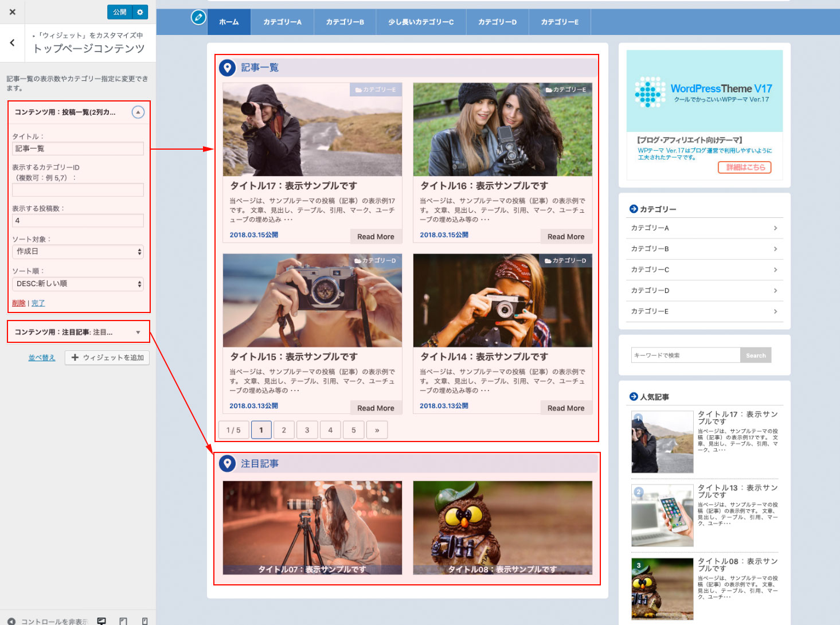This screenshot has height=625, width=840.
Task: Click the 公開 publish button
Action: point(119,12)
